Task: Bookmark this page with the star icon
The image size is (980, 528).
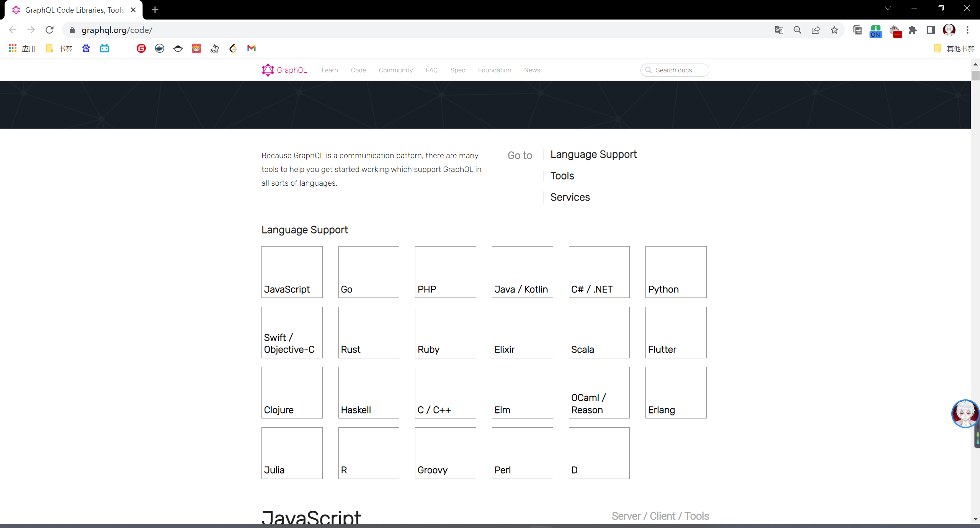Action: [x=834, y=30]
